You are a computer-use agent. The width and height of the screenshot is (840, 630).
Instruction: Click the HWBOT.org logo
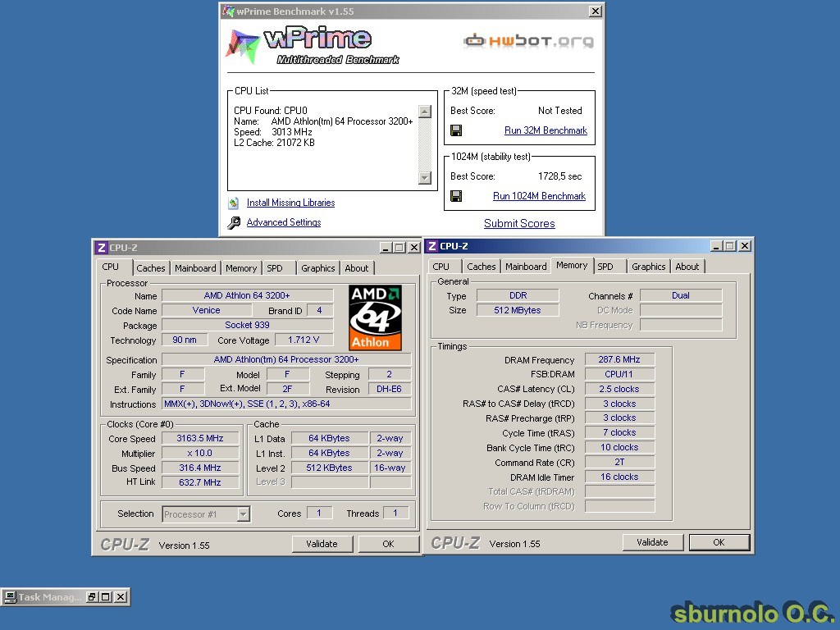(529, 41)
